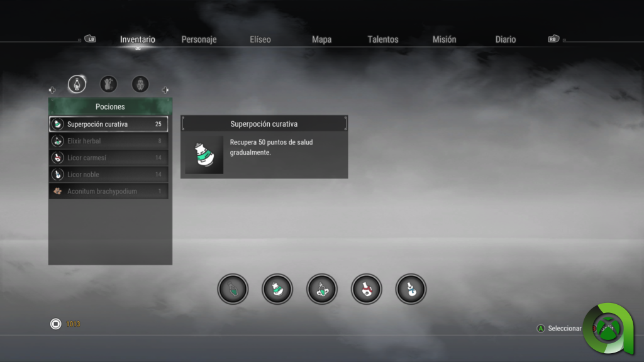
Task: Click the currency coin icon showing 1013
Action: [x=55, y=324]
